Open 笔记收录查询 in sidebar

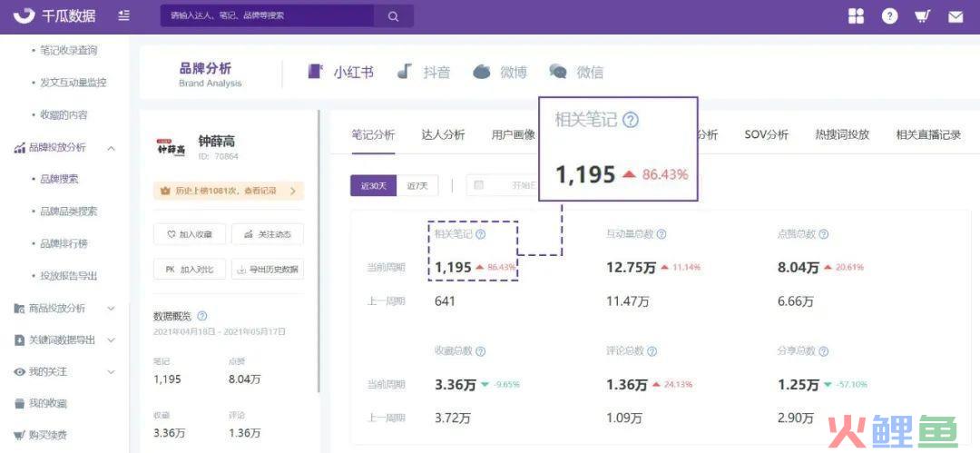tap(69, 51)
